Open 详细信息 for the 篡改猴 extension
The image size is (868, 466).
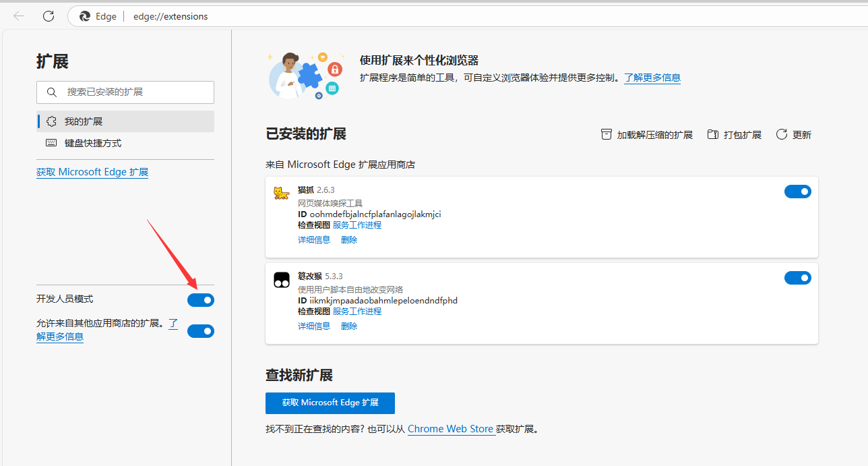pyautogui.click(x=314, y=326)
